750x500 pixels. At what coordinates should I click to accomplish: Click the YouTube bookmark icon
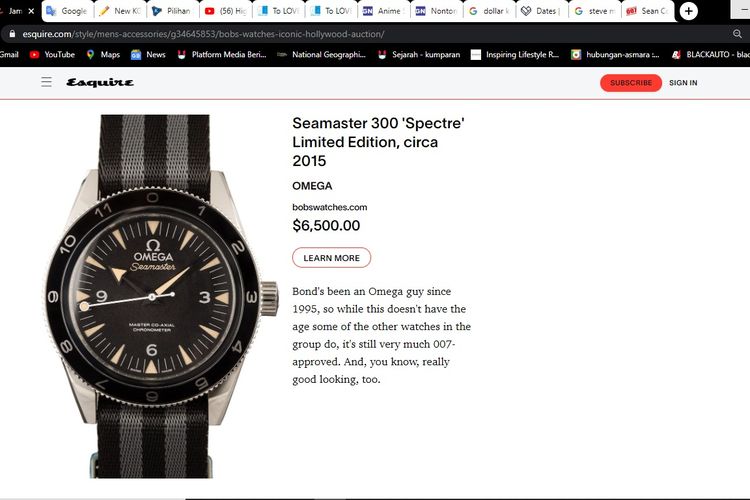35,54
